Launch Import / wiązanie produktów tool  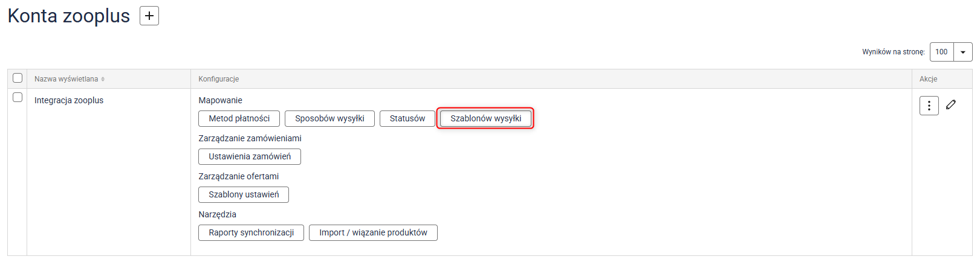[373, 232]
